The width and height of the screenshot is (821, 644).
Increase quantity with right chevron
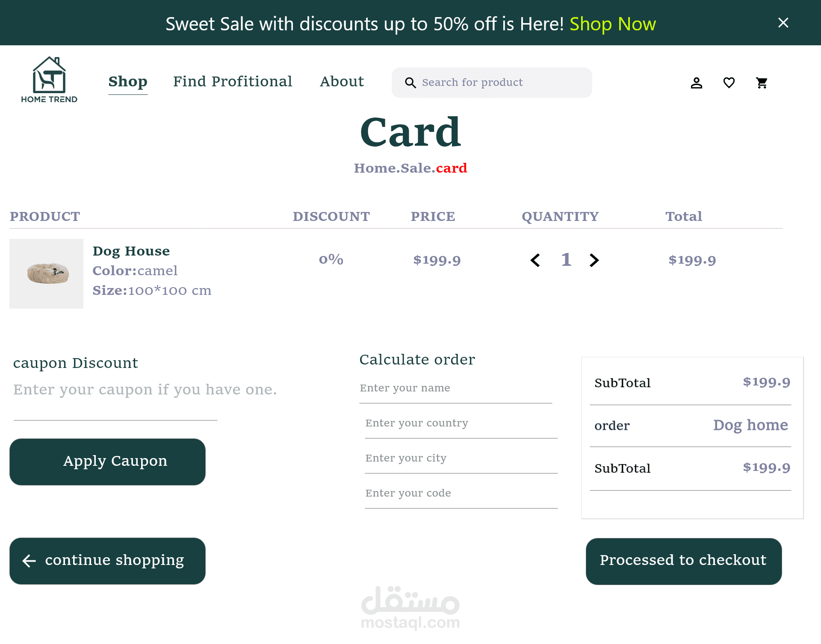[594, 260]
